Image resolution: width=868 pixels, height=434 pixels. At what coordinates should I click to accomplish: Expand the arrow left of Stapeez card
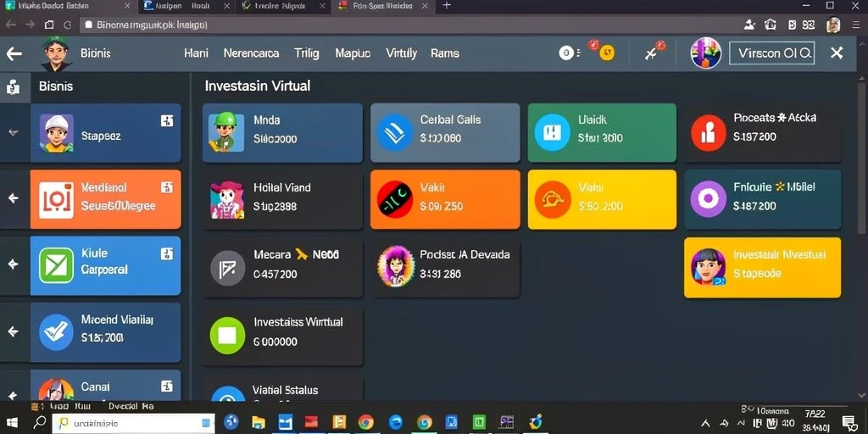coord(14,133)
